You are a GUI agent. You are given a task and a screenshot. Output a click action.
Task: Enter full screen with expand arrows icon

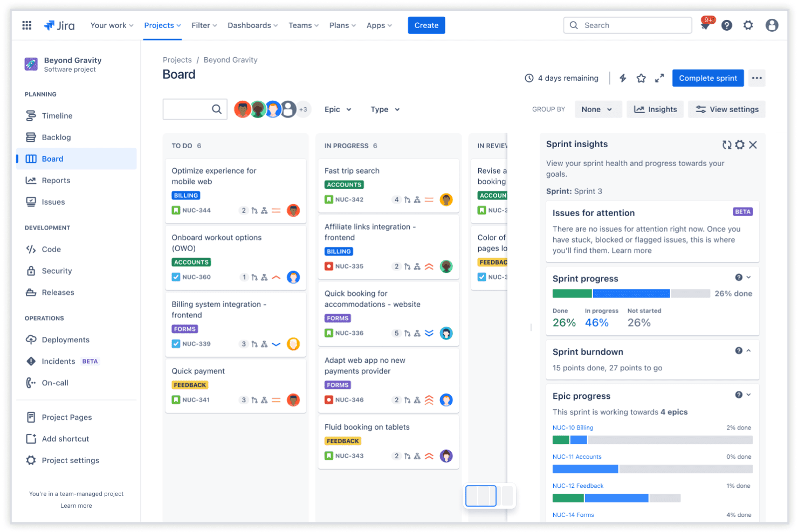(659, 78)
